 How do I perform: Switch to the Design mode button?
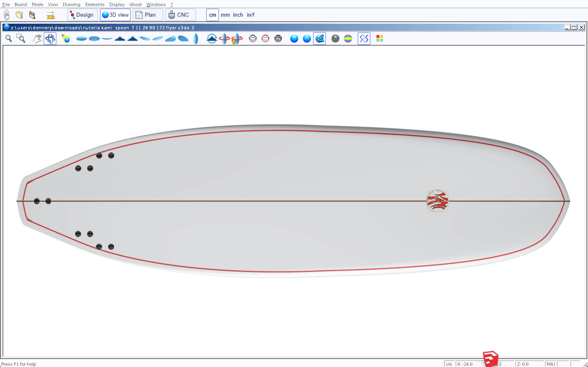pos(82,15)
